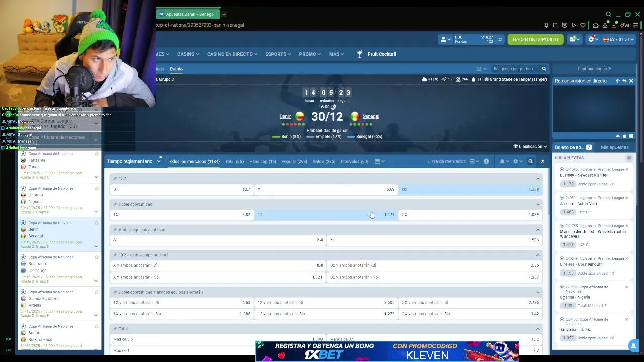Refresh the account balance
644x362 pixels.
pyautogui.click(x=500, y=39)
